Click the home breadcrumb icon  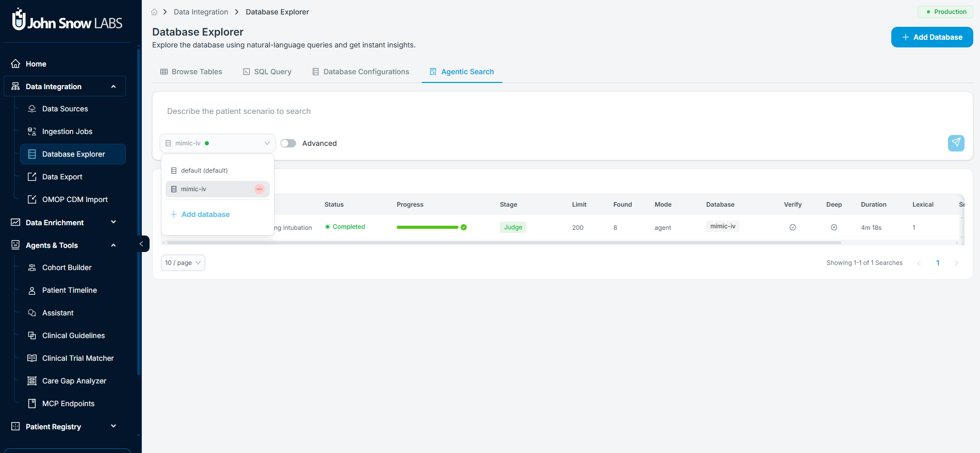(154, 12)
